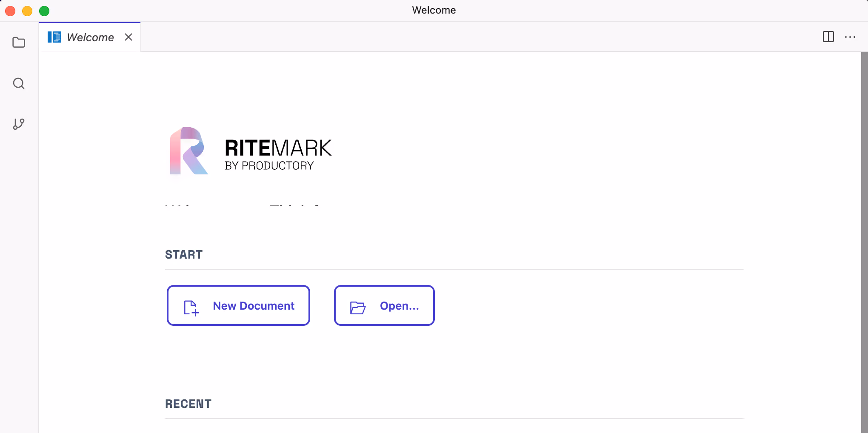Click the RITEMARK BY PRODUCTORY wordmark
The image size is (868, 433).
click(277, 154)
